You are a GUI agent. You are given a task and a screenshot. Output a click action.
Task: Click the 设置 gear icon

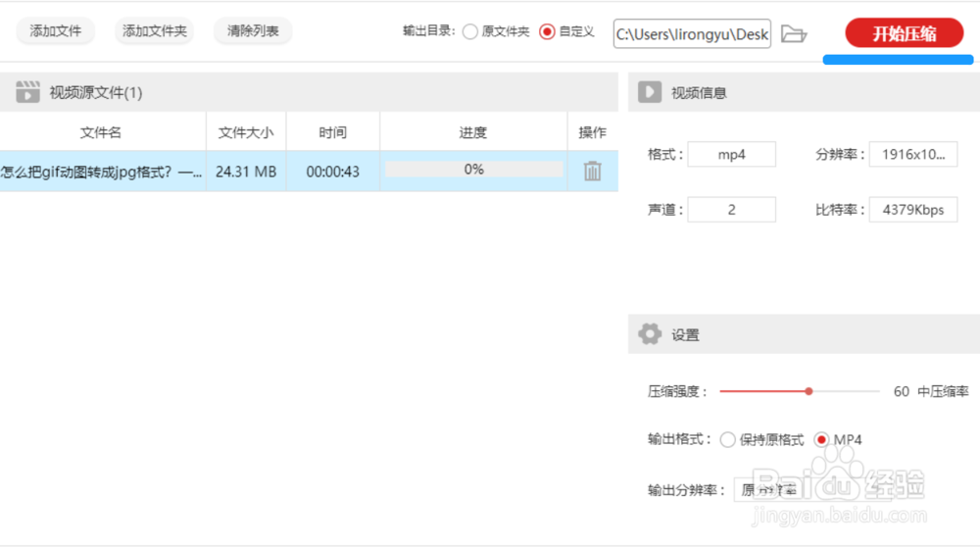click(x=650, y=334)
